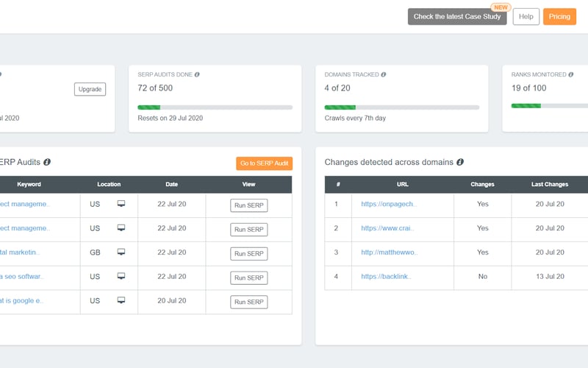Click the Upgrade button

point(90,89)
